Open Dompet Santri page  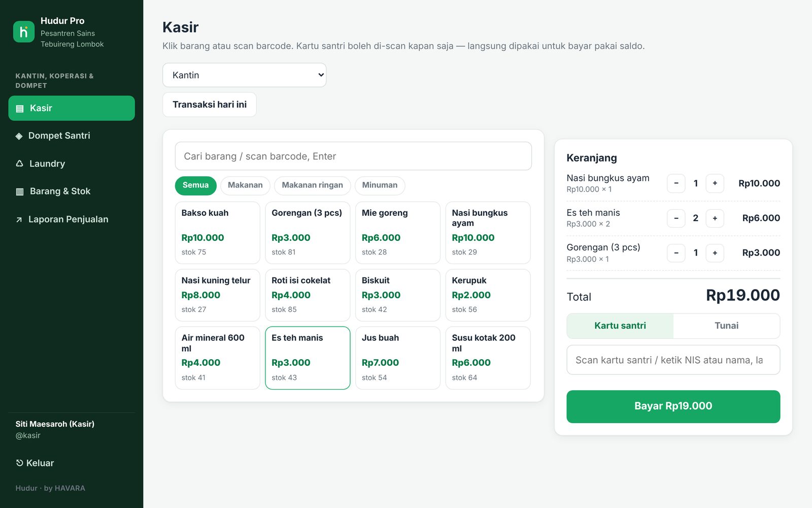(72, 136)
